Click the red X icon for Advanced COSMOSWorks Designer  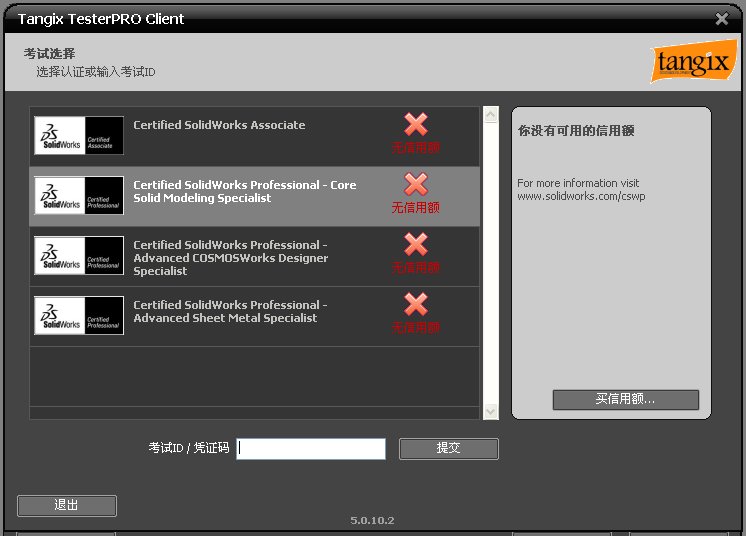416,244
